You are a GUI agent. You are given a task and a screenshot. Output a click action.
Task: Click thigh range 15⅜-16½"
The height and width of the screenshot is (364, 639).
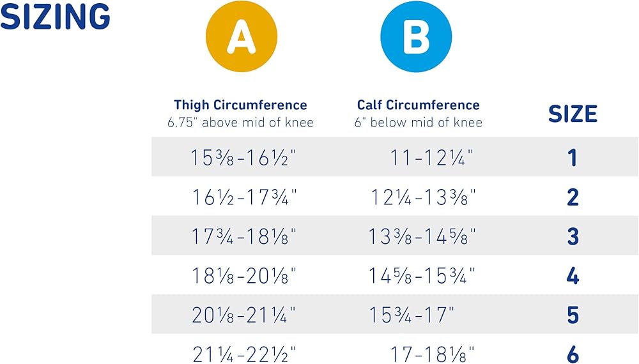coord(244,158)
